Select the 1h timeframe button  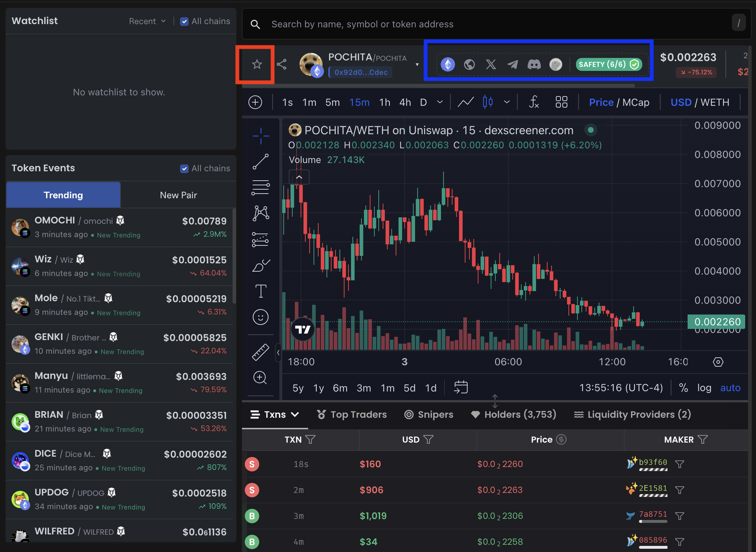point(384,103)
